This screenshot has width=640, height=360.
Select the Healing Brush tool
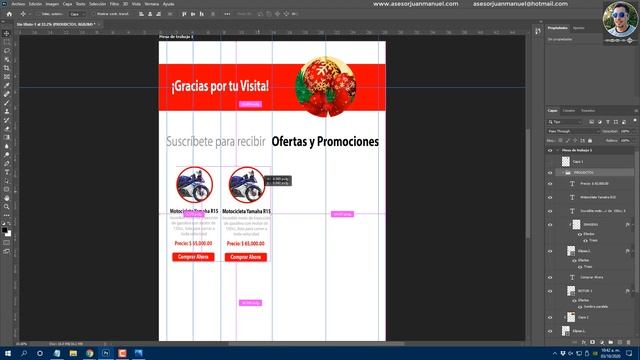(x=7, y=94)
